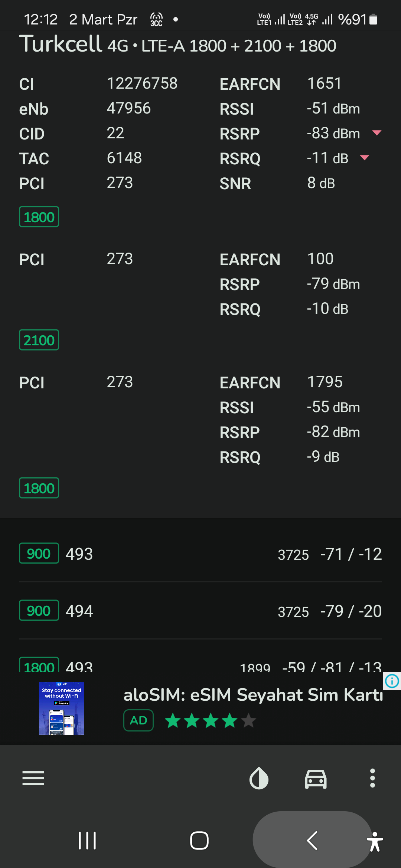
Task: Tap the Android back navigation button
Action: 312,840
